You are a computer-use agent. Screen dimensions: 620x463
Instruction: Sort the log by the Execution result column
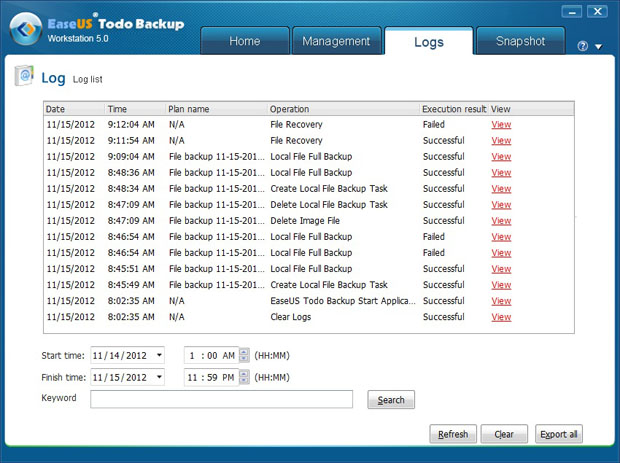(x=454, y=109)
